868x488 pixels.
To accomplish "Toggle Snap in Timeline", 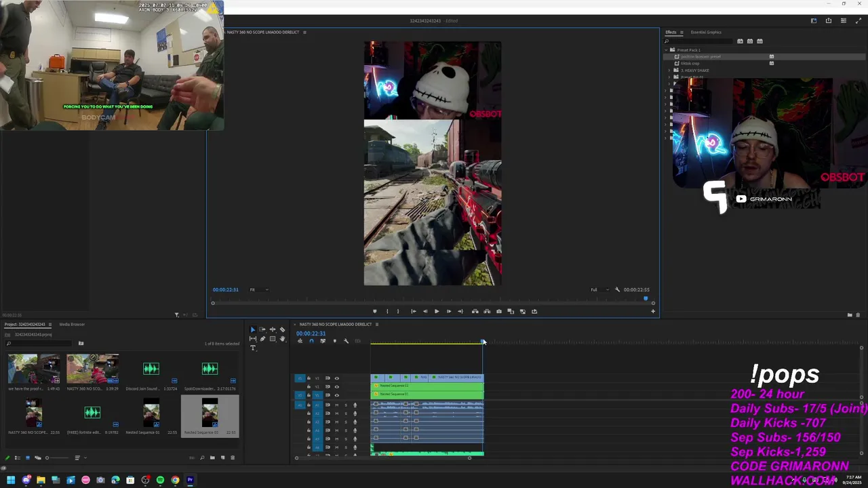I will click(311, 341).
